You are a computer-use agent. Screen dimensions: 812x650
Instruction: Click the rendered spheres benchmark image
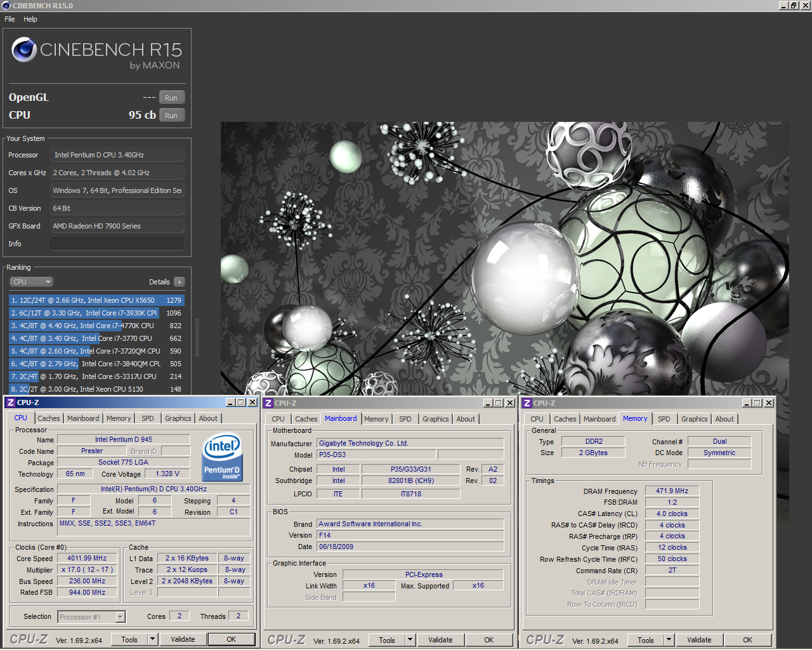coord(504,259)
